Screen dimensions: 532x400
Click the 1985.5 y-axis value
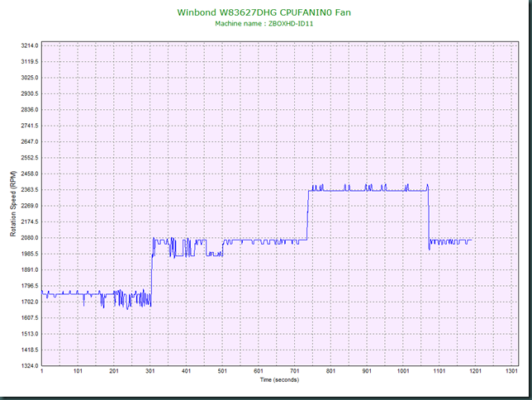tap(30, 254)
